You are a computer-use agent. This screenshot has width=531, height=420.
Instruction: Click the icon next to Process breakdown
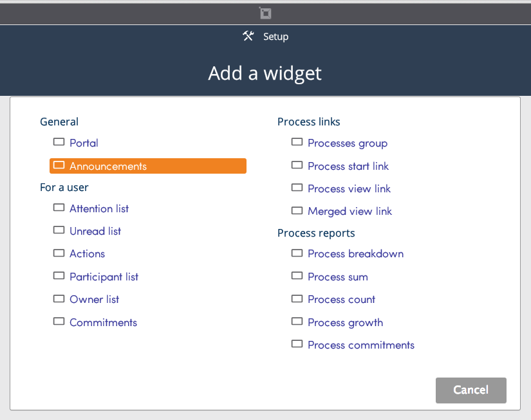(297, 253)
